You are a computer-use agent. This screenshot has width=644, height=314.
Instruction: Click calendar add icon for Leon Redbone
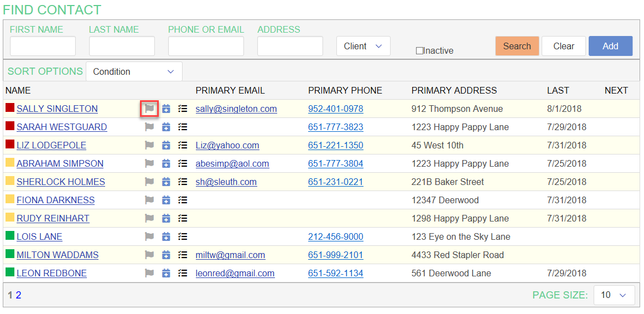166,274
